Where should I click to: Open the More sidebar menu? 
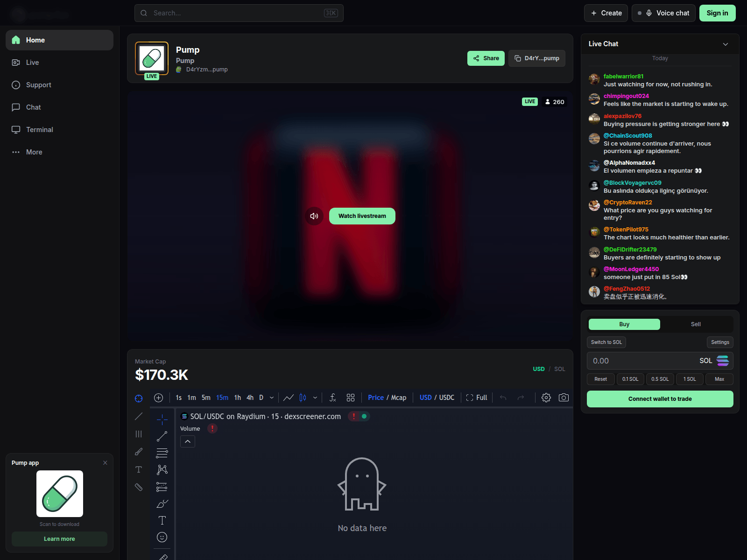[59, 152]
